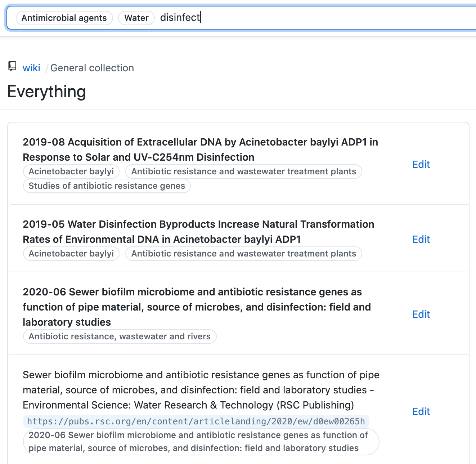Select 'Acinetobacter baylyi' tag under 2019-05 entry

71,254
